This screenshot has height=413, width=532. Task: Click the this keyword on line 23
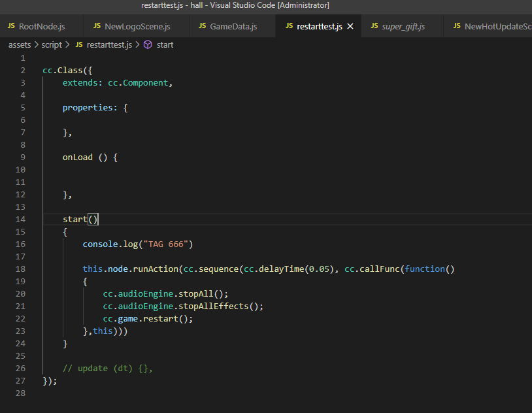click(x=103, y=331)
